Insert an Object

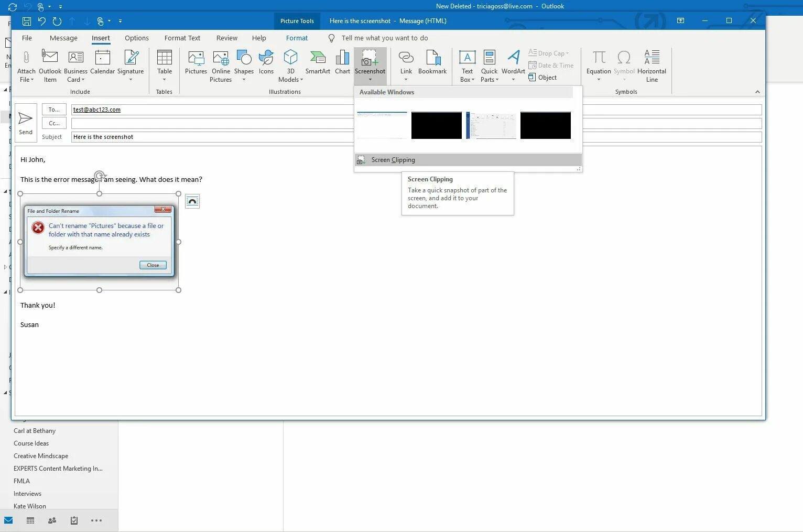[542, 78]
